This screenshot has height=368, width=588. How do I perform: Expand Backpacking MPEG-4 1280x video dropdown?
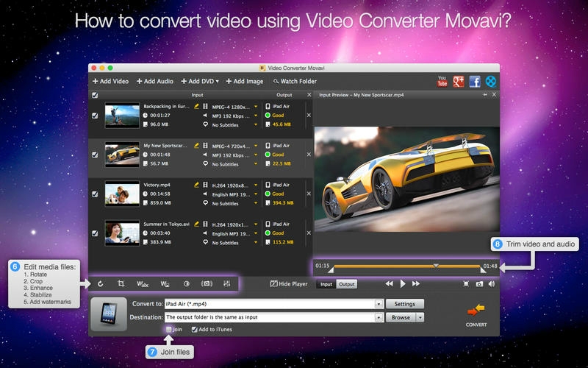[256, 107]
